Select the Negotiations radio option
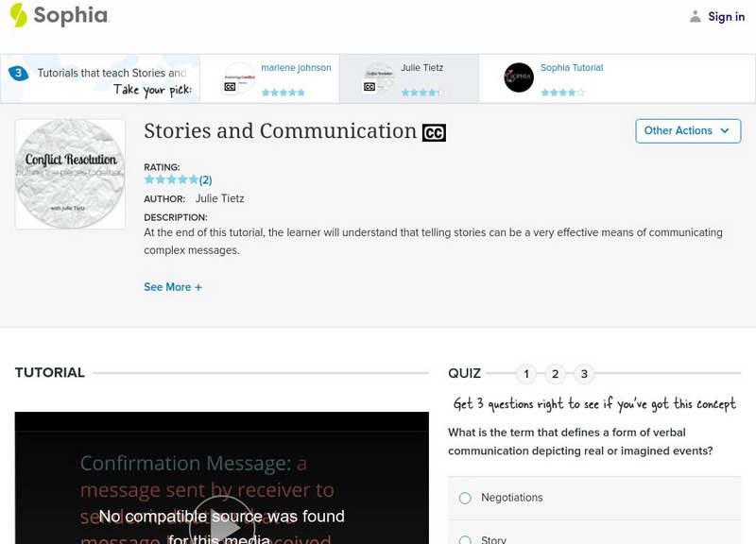This screenshot has width=756, height=544. (465, 498)
